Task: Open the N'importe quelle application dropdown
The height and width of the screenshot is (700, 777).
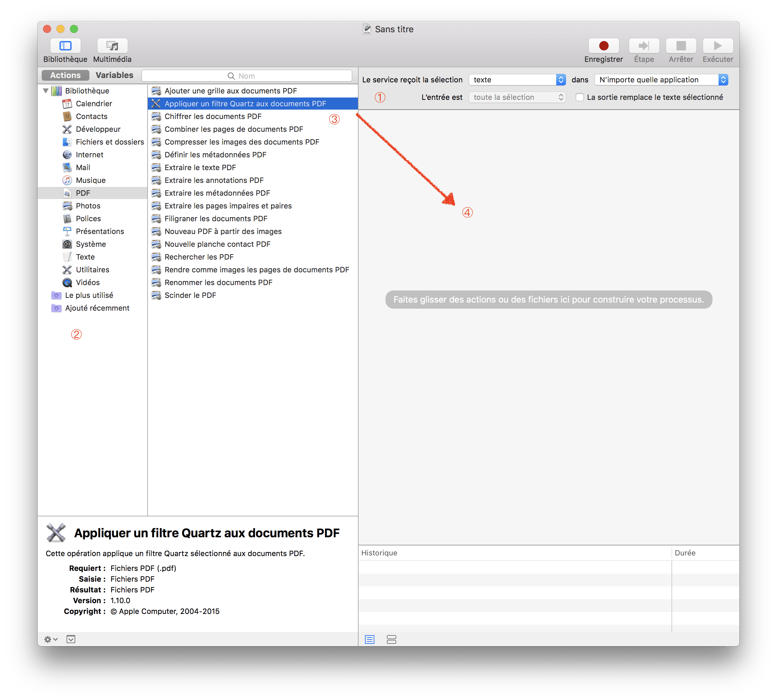Action: coord(661,80)
